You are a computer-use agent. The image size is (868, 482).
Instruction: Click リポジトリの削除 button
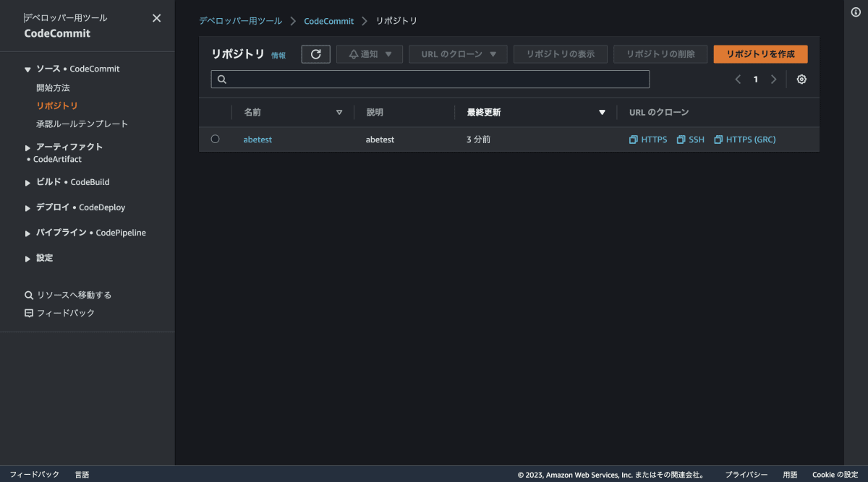coord(660,54)
